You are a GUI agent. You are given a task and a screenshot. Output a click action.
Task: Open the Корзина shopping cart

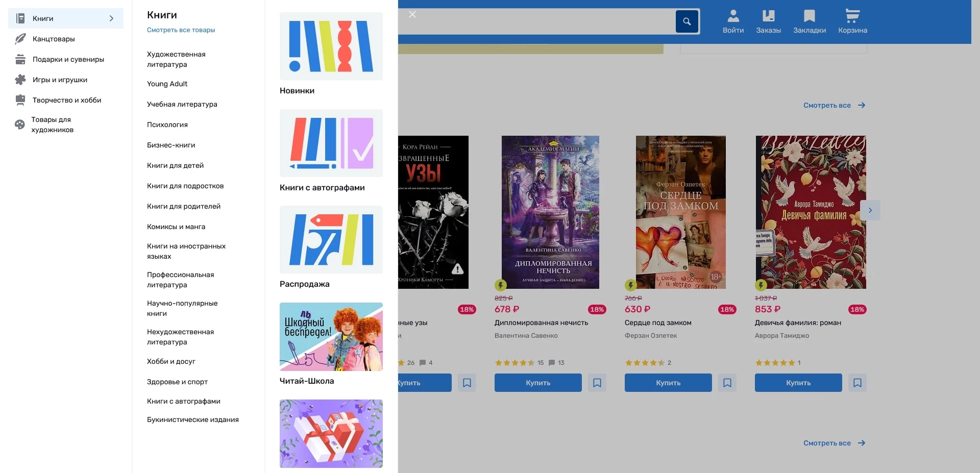pyautogui.click(x=852, y=22)
